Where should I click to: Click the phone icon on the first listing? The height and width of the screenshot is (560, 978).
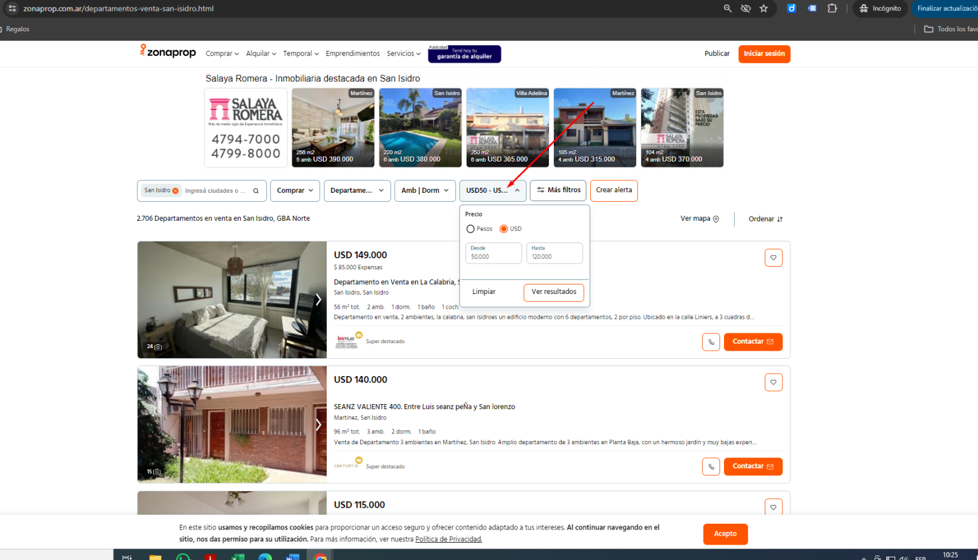pos(711,342)
